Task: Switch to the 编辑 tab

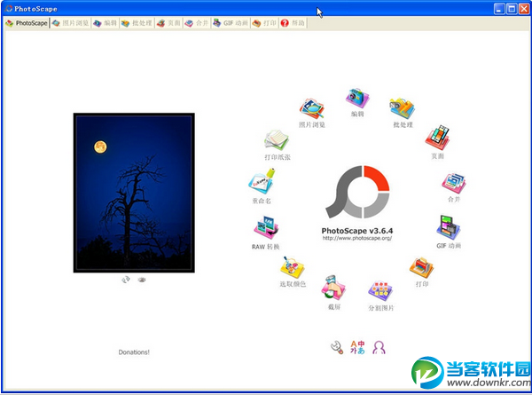Action: point(106,23)
